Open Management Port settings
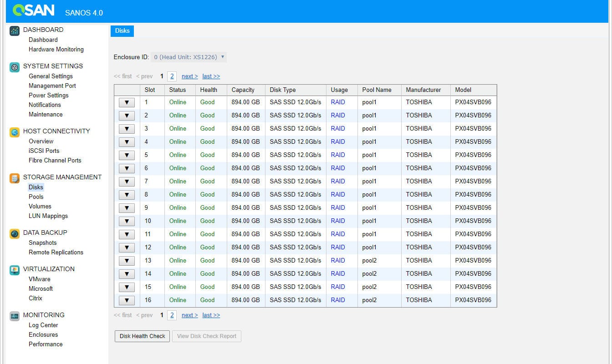 (52, 86)
